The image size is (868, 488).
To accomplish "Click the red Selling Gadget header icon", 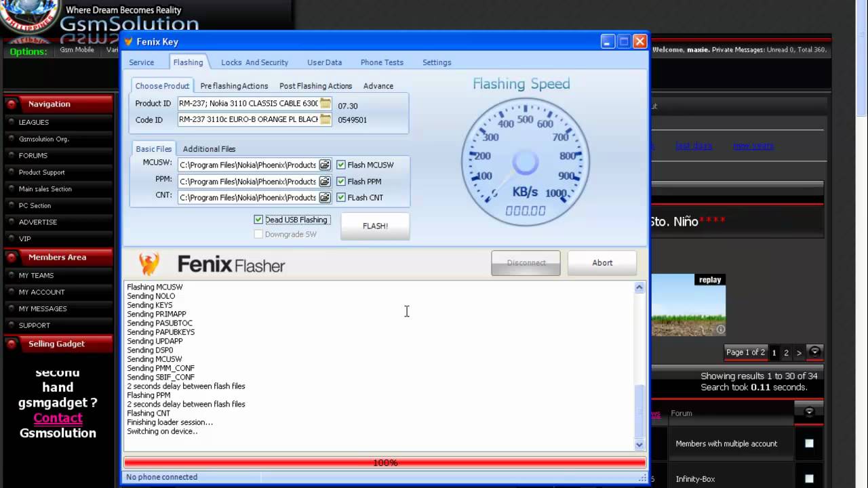I will (x=12, y=344).
